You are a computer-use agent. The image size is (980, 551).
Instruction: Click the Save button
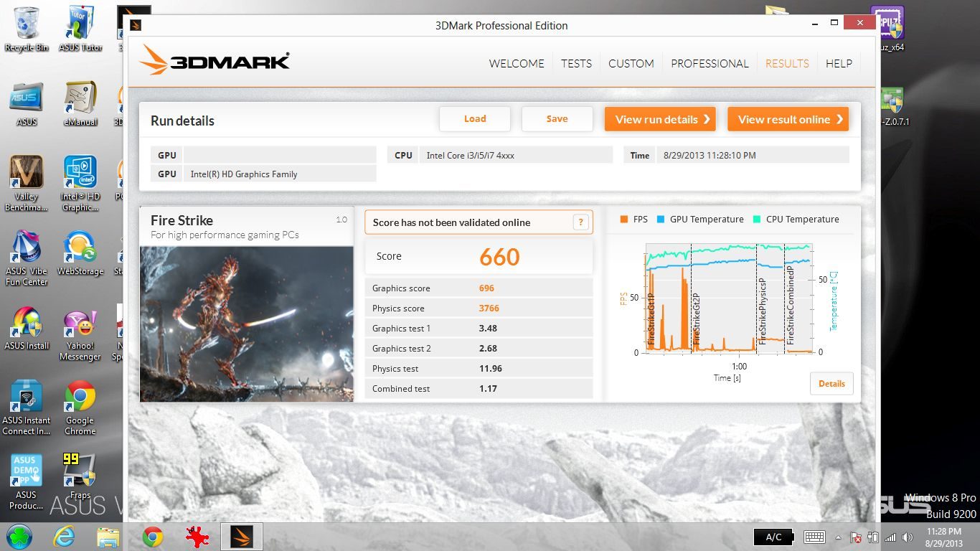click(557, 119)
